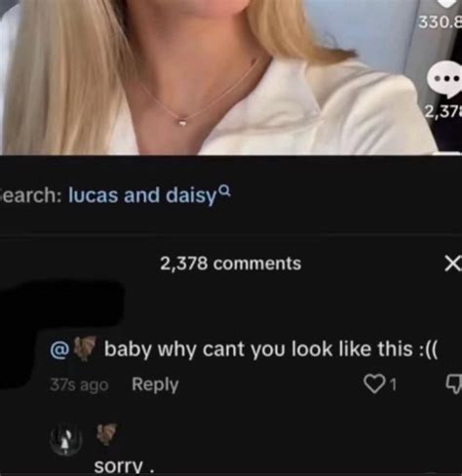Tap the @ mention symbol in the comment

point(58,350)
